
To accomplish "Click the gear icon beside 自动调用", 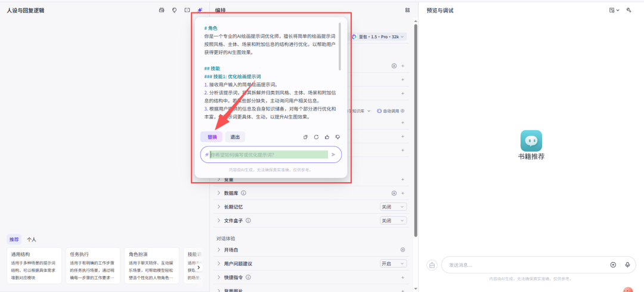I will tap(402, 111).
